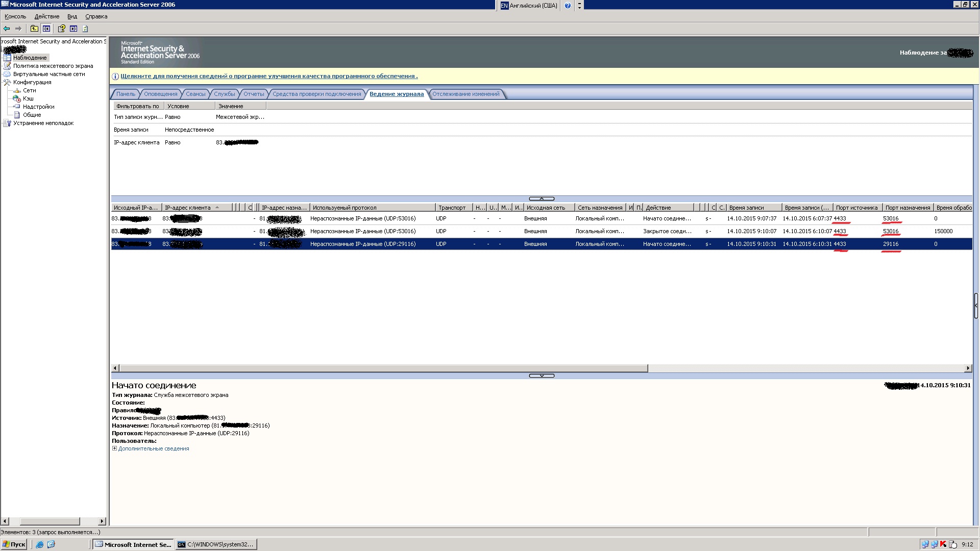Open Устранение неполадок tree node
Viewport: 980px width, 551px height.
[x=43, y=123]
